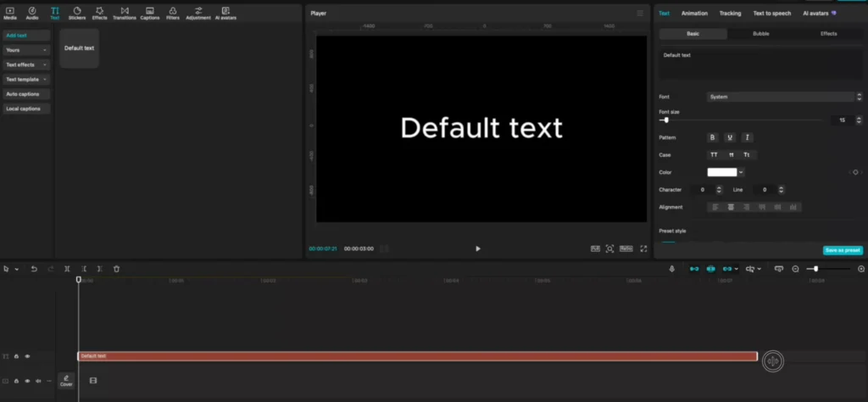Click the zoom-in timeline magnifier icon
Screen dimensions: 868x402
(861, 269)
